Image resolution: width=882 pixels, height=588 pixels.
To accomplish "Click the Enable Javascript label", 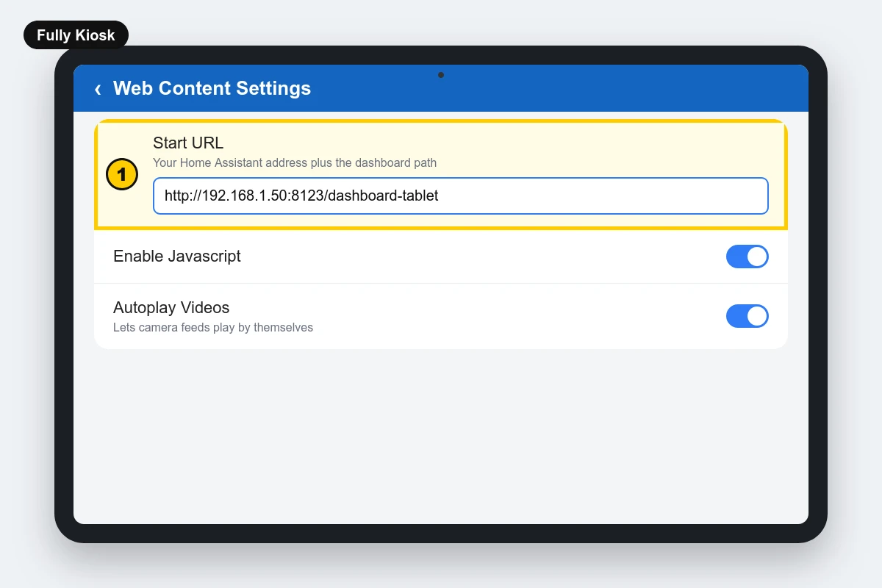I will point(177,257).
